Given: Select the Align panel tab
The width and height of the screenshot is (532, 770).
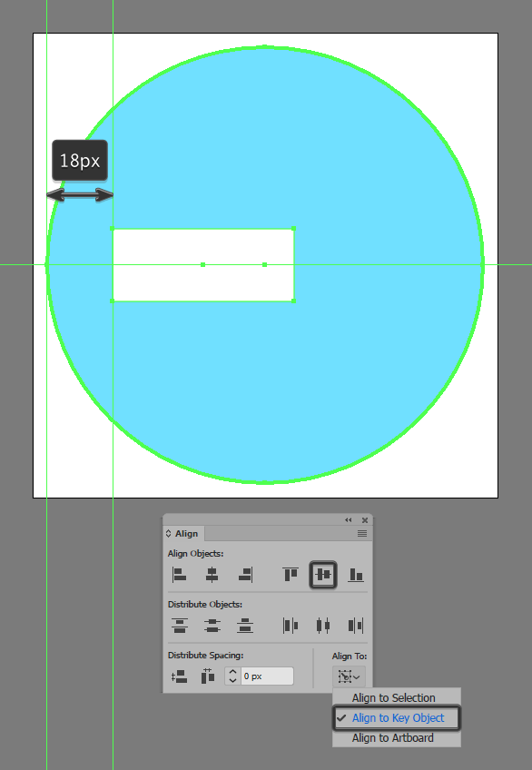Looking at the screenshot, I should click(183, 533).
